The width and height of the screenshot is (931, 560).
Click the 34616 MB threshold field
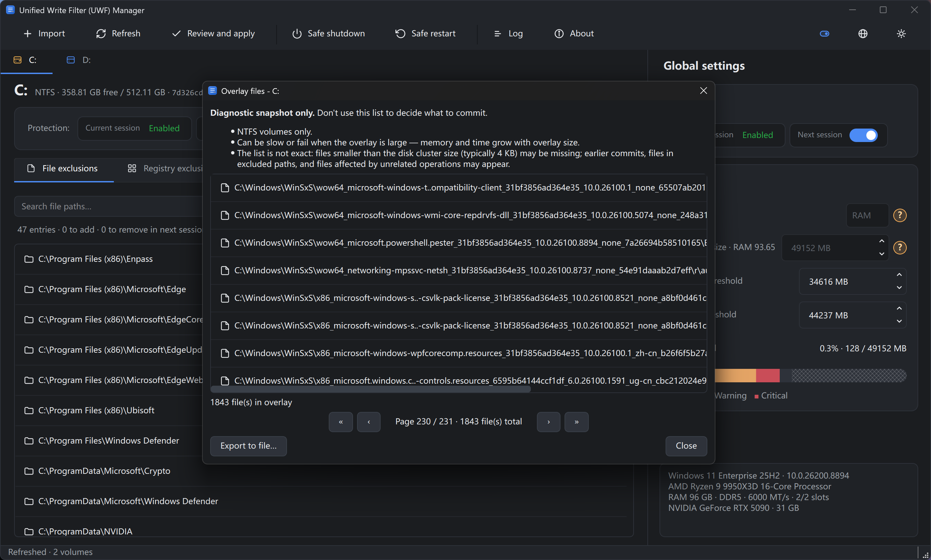pos(853,281)
